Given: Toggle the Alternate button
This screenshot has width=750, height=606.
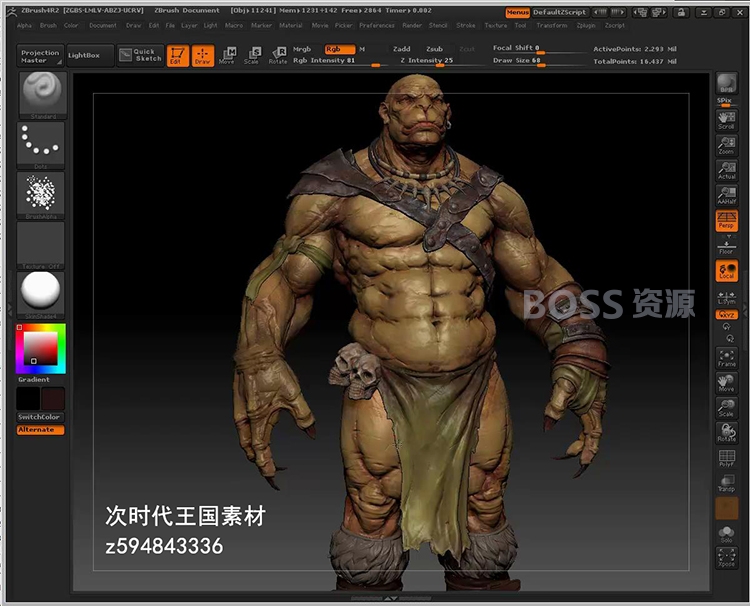Looking at the screenshot, I should (x=40, y=430).
